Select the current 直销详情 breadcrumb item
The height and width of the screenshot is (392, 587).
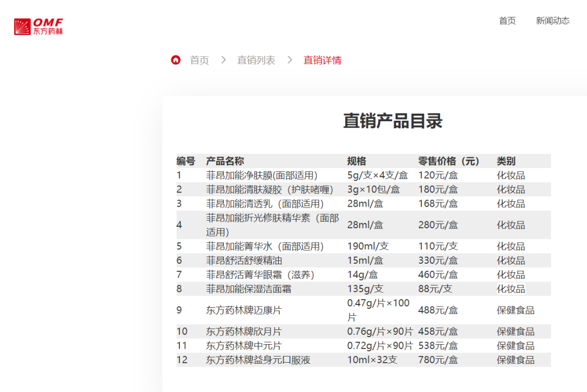point(322,60)
